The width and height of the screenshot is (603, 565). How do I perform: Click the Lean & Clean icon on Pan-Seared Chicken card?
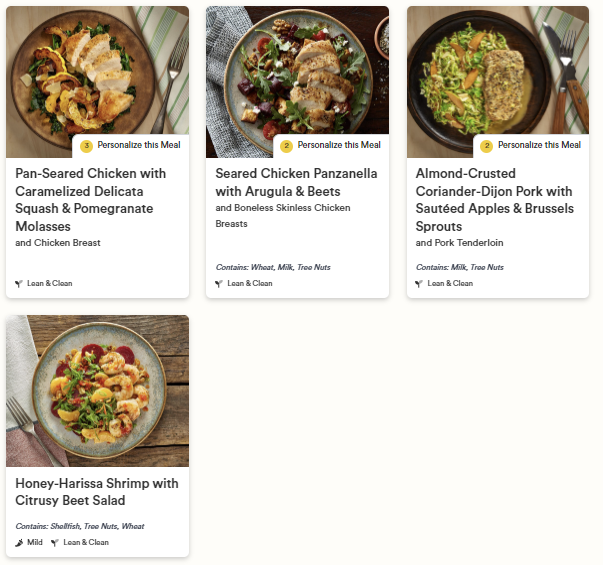point(19,284)
